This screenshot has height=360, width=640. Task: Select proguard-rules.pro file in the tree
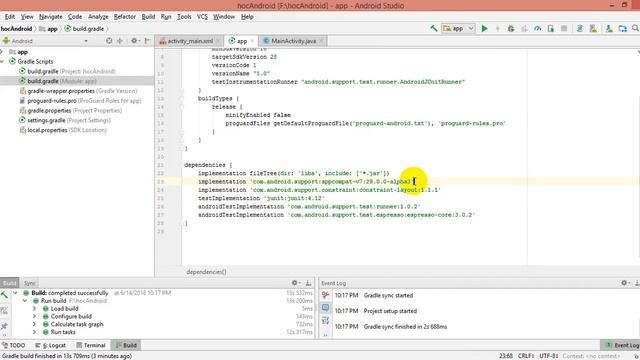80,101
